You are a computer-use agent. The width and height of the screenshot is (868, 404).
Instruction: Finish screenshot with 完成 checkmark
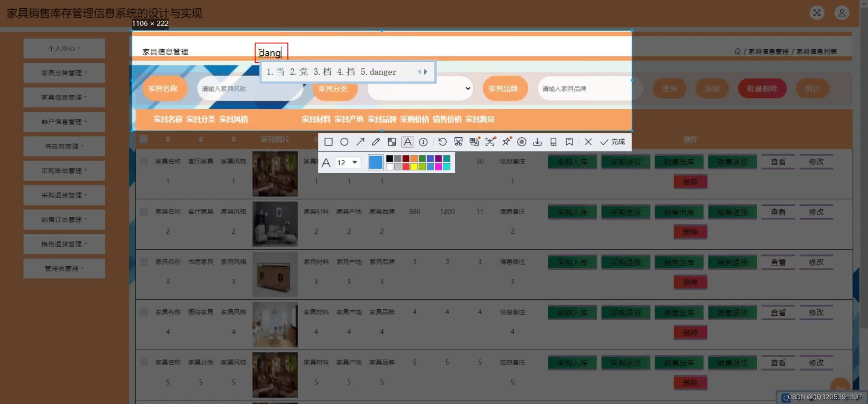(x=612, y=142)
